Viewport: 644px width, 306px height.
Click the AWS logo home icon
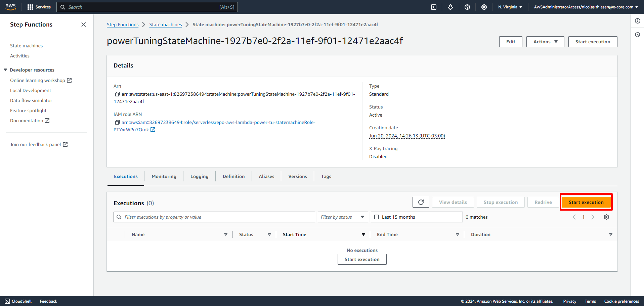pos(11,7)
